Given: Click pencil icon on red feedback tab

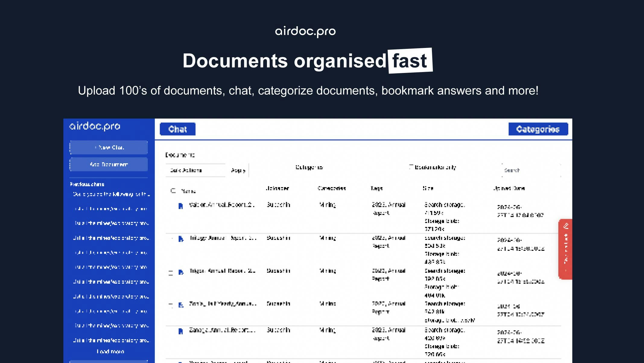Looking at the screenshot, I should click(566, 226).
